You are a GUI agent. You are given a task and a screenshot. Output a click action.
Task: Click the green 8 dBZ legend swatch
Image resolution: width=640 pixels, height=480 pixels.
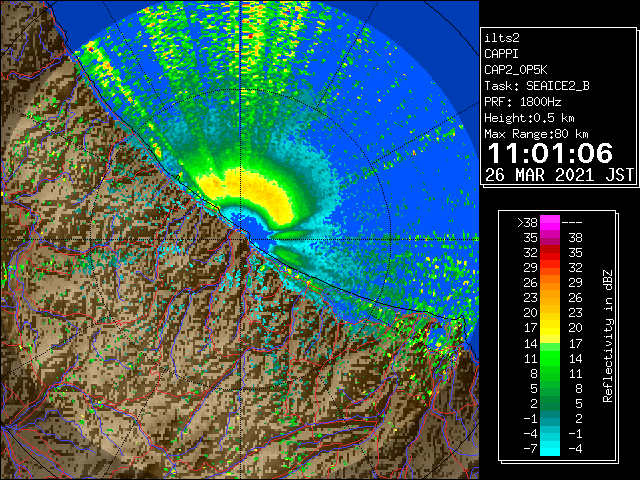550,373
